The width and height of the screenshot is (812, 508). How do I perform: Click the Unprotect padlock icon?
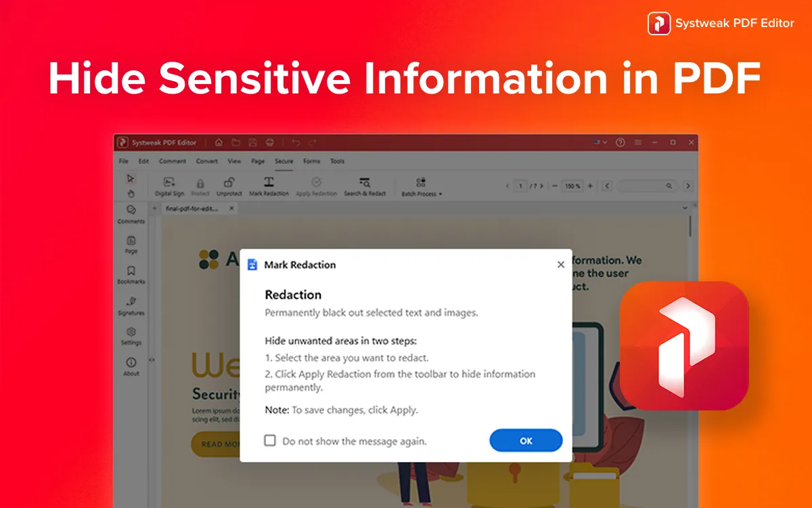pos(229,182)
